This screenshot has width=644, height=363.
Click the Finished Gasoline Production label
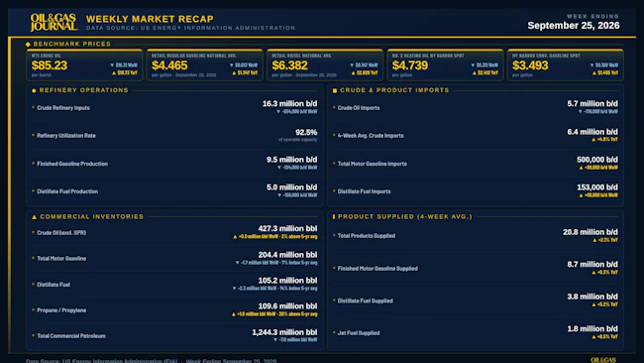coord(72,164)
